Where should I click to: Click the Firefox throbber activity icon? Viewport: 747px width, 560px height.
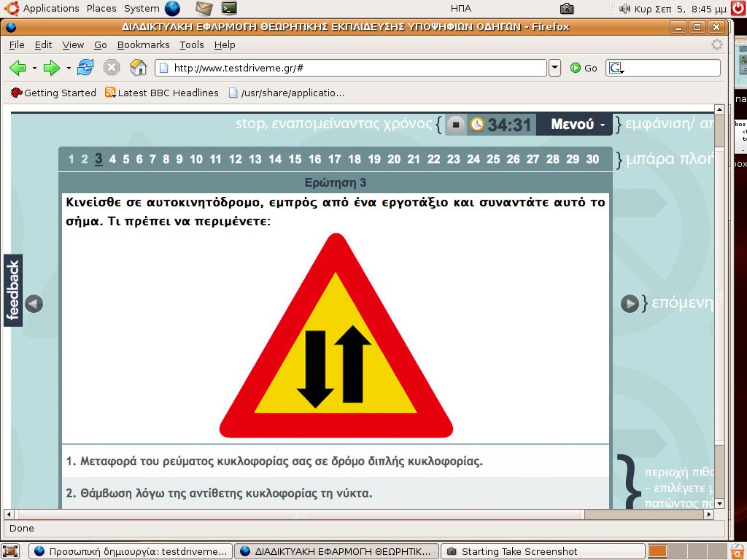[x=717, y=44]
